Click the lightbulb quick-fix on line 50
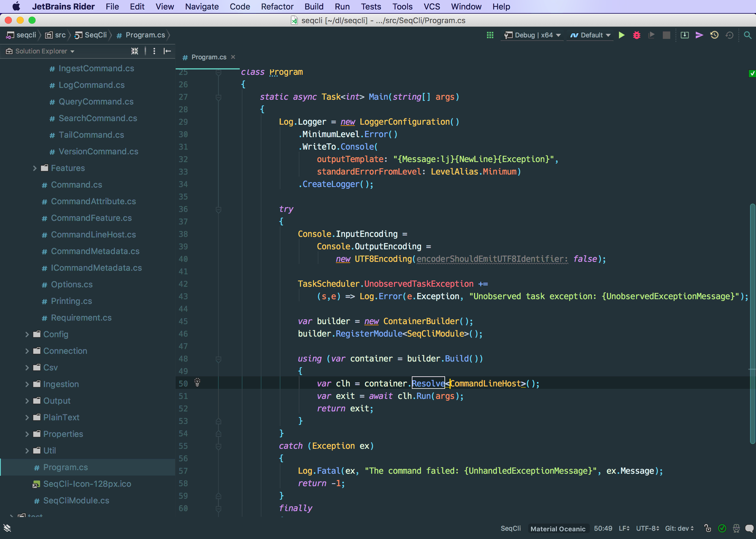 tap(197, 382)
